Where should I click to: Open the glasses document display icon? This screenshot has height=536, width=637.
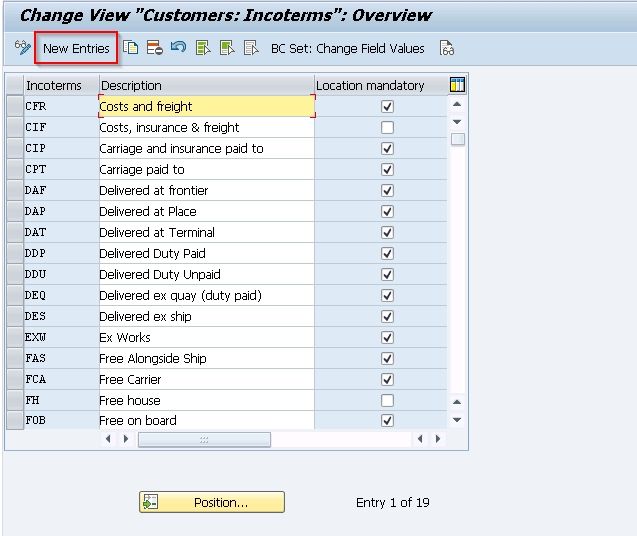click(x=447, y=48)
